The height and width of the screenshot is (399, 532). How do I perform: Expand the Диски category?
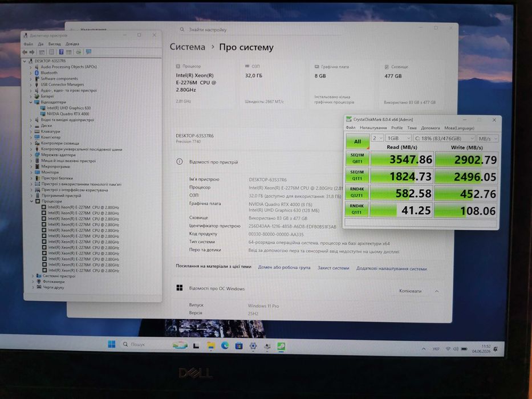pyautogui.click(x=31, y=125)
